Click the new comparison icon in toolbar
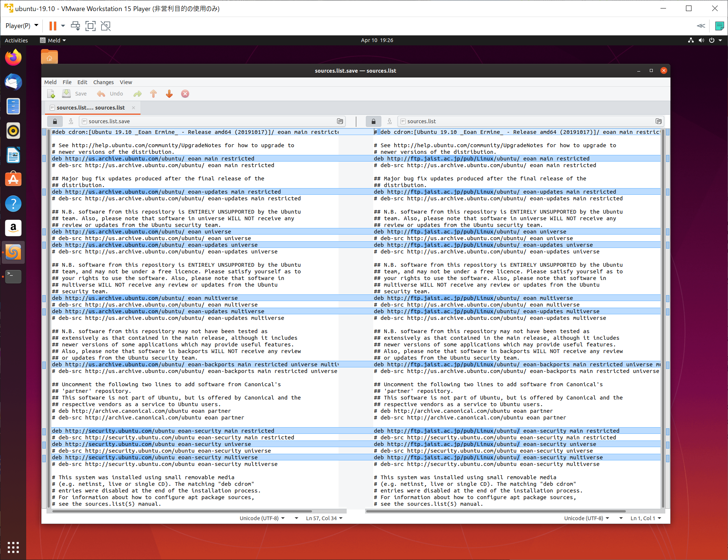This screenshot has width=728, height=560. coord(51,94)
